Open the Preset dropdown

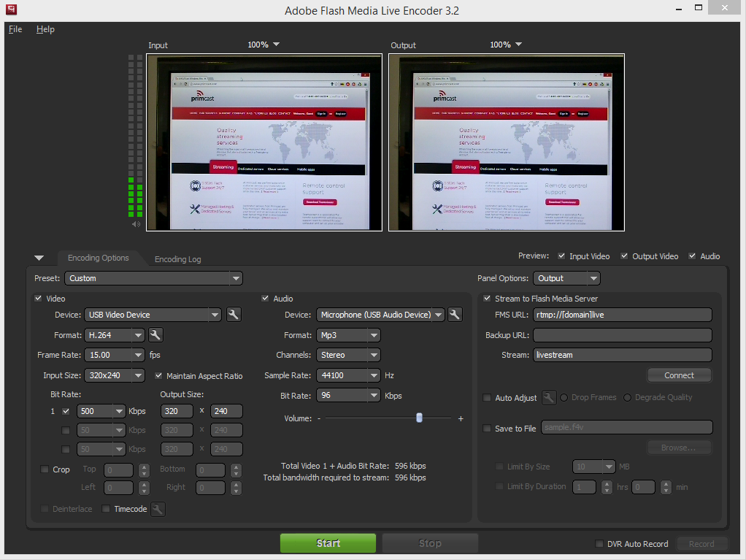154,278
